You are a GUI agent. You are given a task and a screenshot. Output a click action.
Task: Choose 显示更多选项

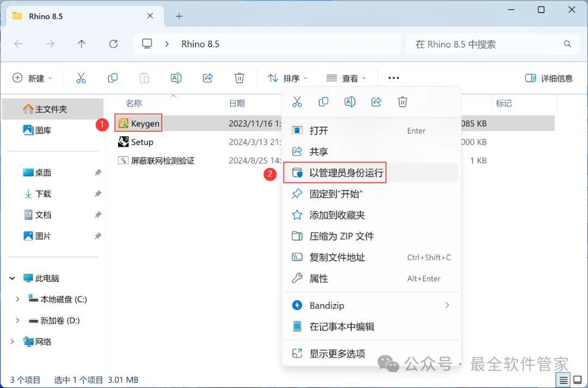tap(371, 354)
